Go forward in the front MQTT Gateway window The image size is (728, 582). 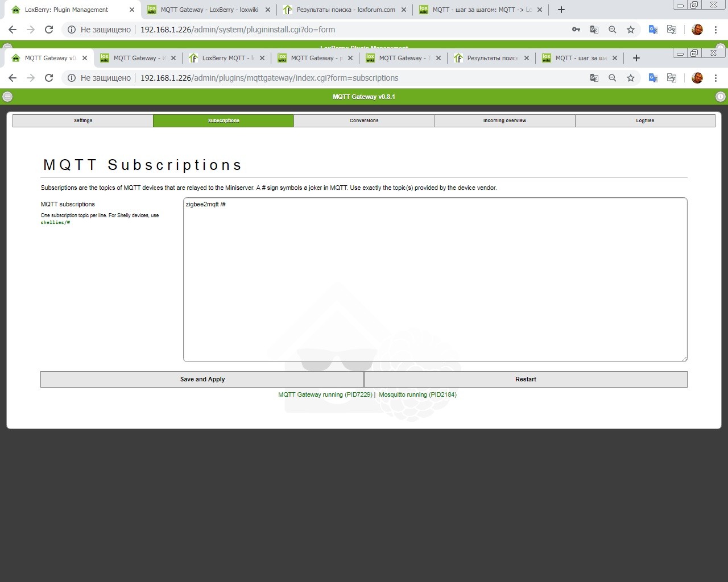[31, 78]
